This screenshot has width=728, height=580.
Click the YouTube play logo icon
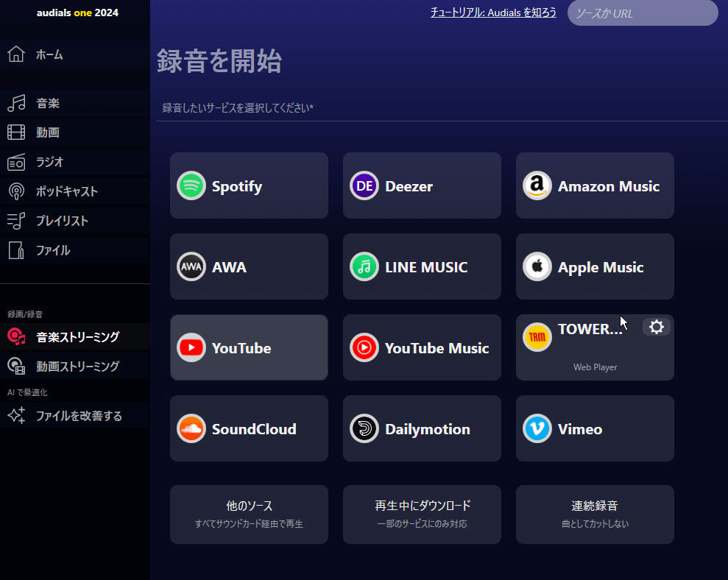tap(191, 347)
